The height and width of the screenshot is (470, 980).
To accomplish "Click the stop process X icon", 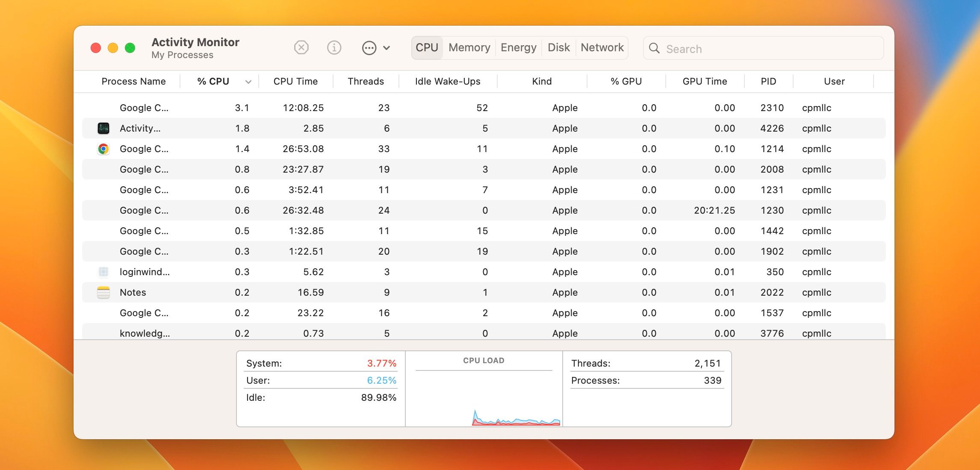I will pos(301,47).
